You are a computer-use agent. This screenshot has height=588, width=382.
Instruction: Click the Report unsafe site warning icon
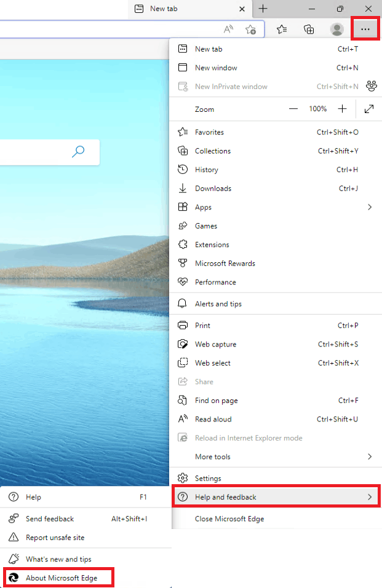[x=14, y=537]
